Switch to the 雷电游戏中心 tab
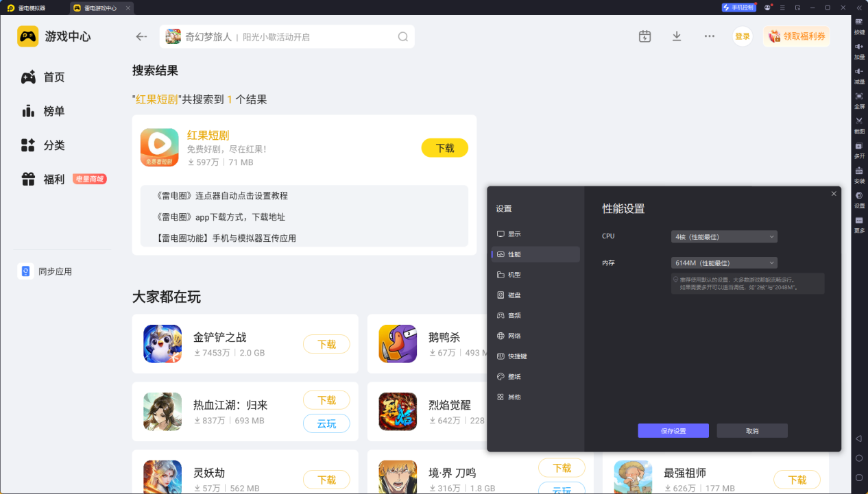Viewport: 868px width, 494px height. click(x=101, y=8)
